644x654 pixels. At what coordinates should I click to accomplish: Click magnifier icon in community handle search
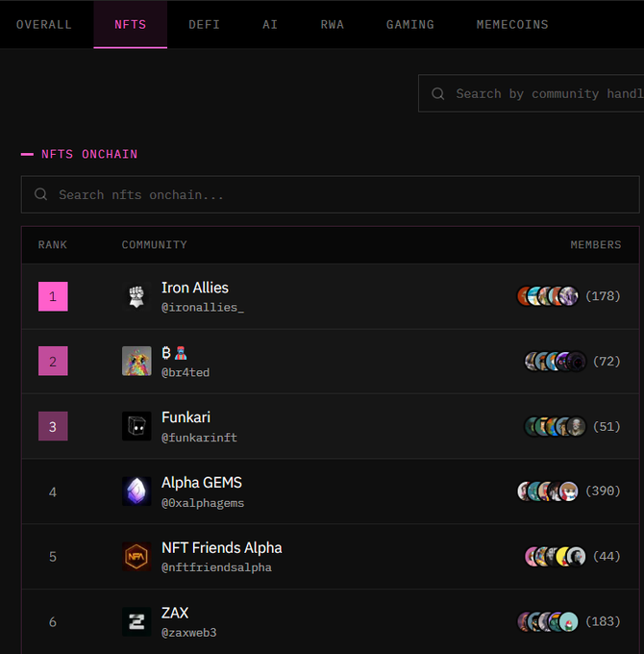click(x=437, y=93)
